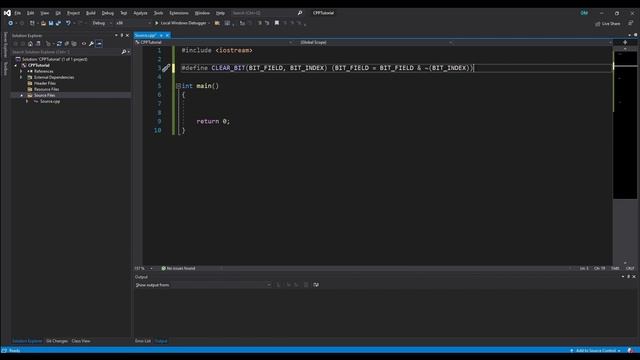Click the magnifier icon in title search
This screenshot has width=640, height=360.
[300, 13]
